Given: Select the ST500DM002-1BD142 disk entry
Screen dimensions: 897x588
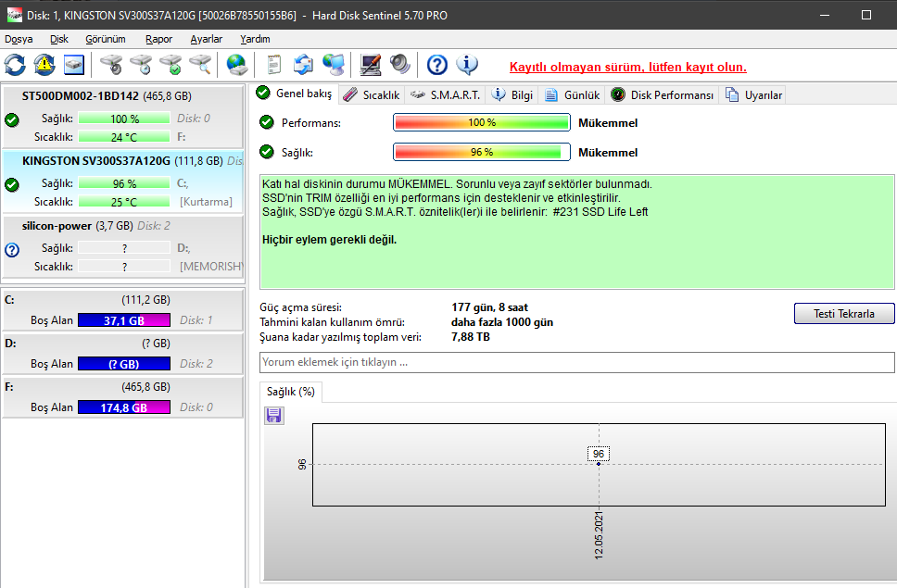Looking at the screenshot, I should [x=123, y=116].
